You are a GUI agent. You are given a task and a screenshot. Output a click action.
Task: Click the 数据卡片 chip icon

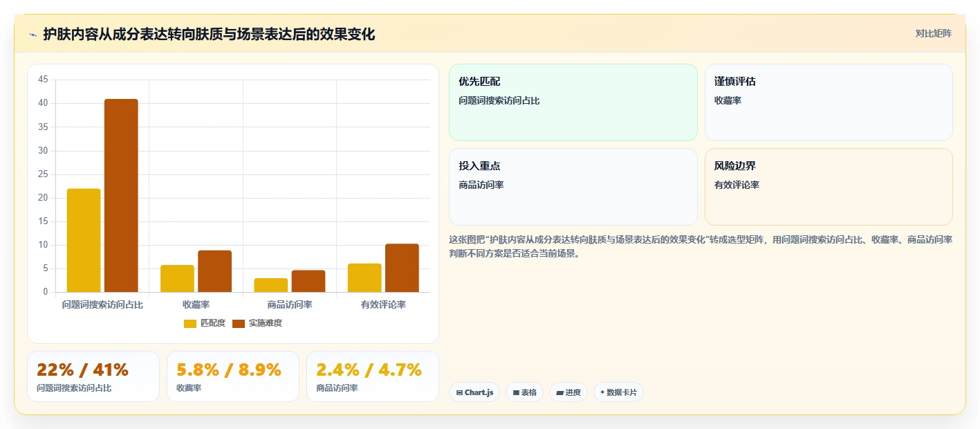point(602,392)
